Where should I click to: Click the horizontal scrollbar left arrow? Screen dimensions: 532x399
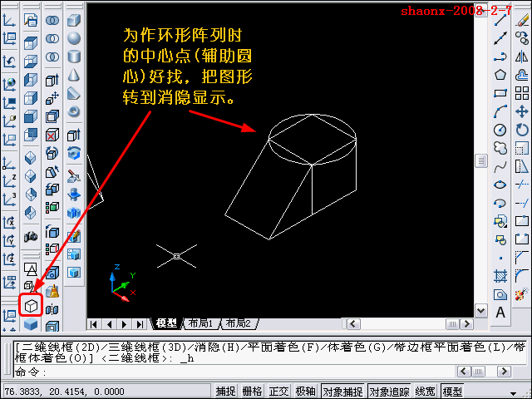click(x=352, y=324)
